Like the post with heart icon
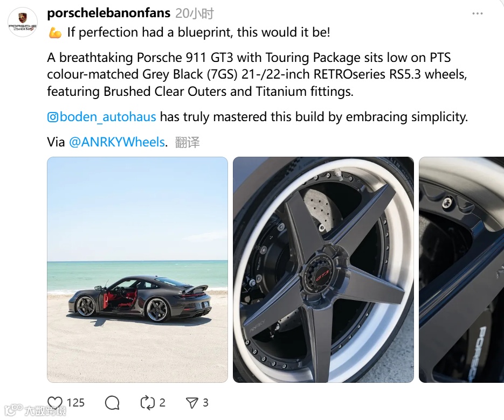Viewport: 504px width, 420px height. click(x=55, y=402)
